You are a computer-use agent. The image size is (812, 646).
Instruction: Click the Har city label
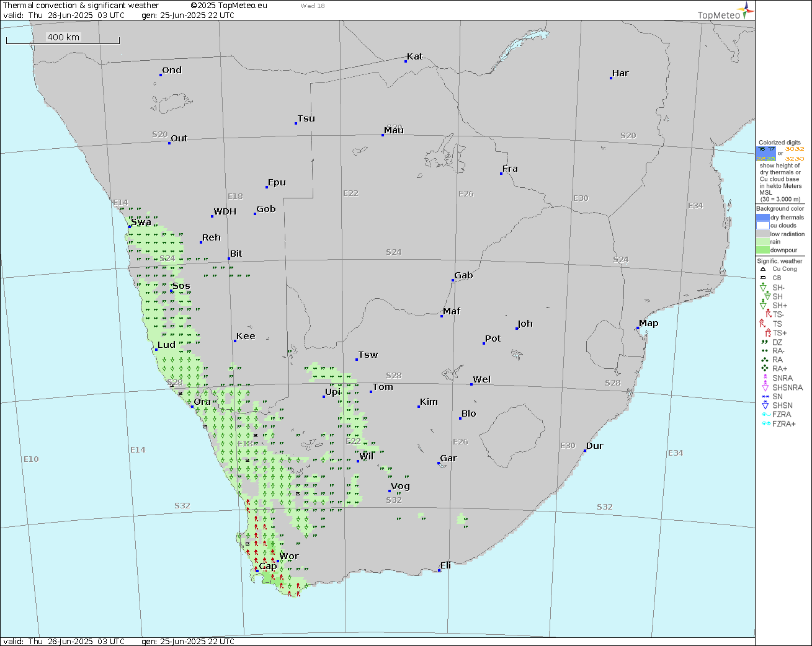click(x=620, y=73)
